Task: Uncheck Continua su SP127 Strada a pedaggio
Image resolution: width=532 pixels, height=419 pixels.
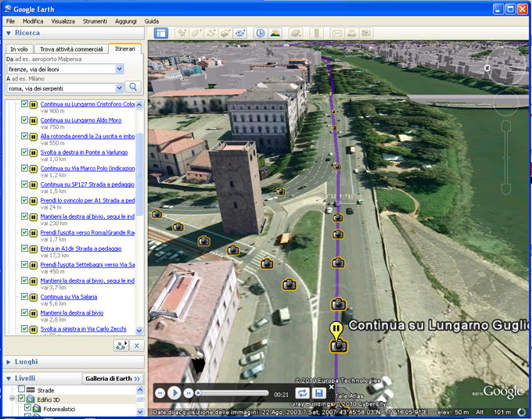Action: pyautogui.click(x=24, y=184)
